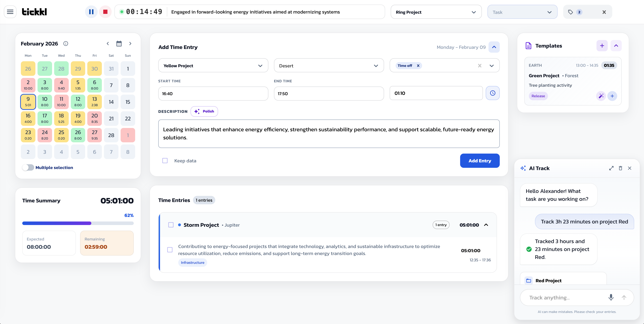Image resolution: width=644 pixels, height=324 pixels.
Task: Click the Polish description button
Action: click(x=204, y=111)
